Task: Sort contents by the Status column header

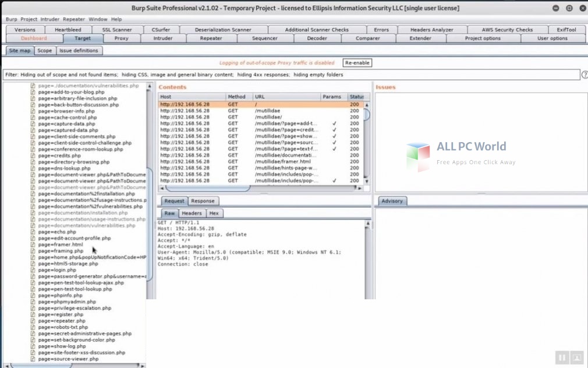Action: click(356, 97)
